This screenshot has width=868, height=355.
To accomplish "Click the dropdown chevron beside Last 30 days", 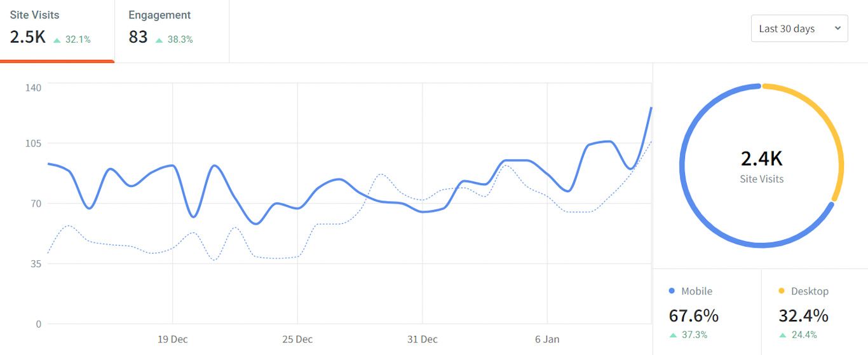I will click(837, 28).
